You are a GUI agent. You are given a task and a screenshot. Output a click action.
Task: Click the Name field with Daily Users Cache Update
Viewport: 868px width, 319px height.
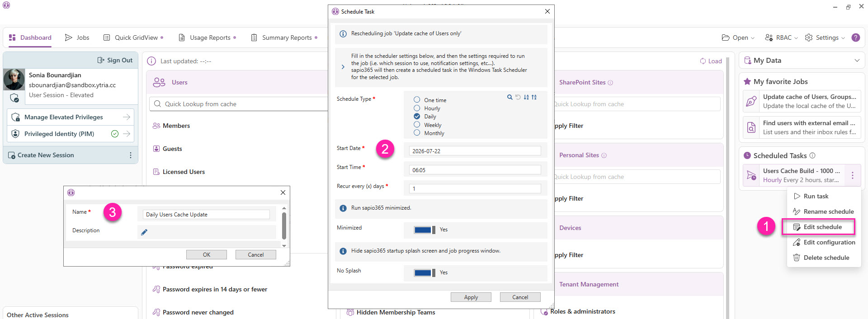206,215
